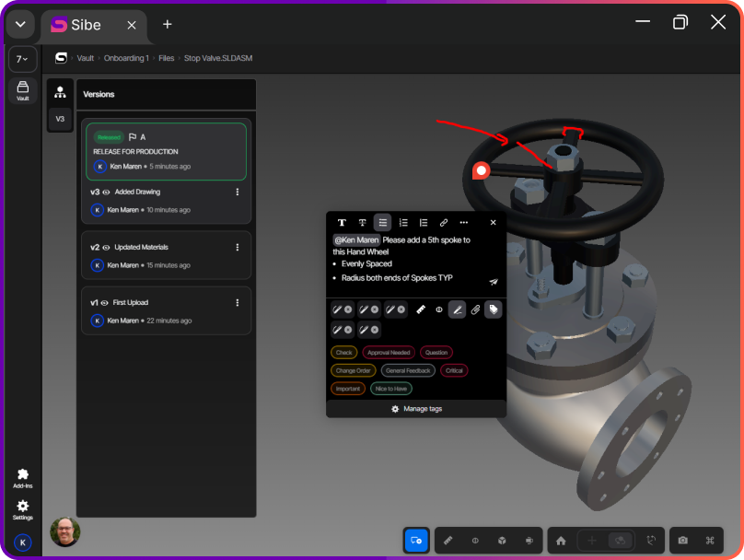Click the explode view icon in bottom toolbar
The width and height of the screenshot is (744, 560).
(x=529, y=540)
